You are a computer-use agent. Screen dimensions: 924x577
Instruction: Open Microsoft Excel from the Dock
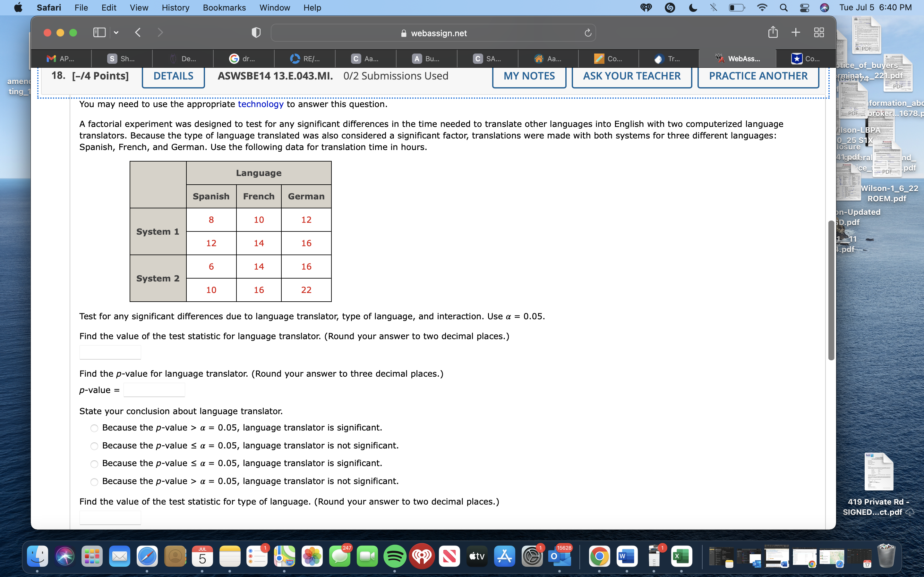click(682, 556)
